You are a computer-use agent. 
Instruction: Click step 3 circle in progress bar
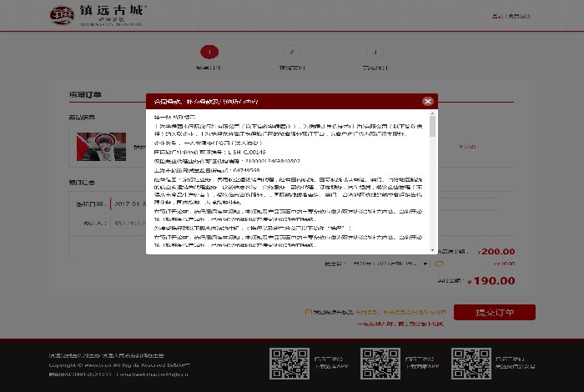tap(374, 52)
